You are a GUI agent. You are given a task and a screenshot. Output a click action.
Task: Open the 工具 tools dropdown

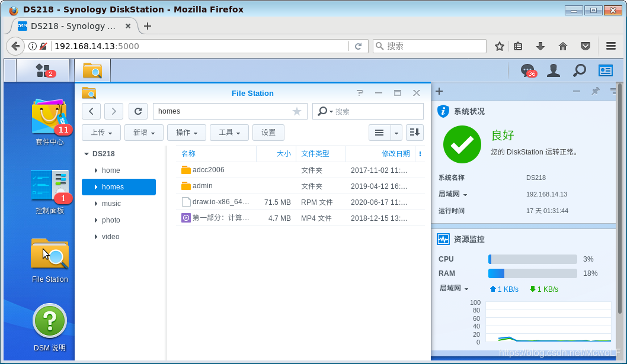(x=229, y=132)
